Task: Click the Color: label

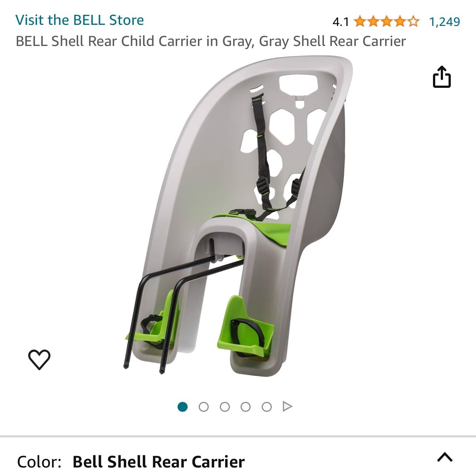Action: (x=39, y=462)
